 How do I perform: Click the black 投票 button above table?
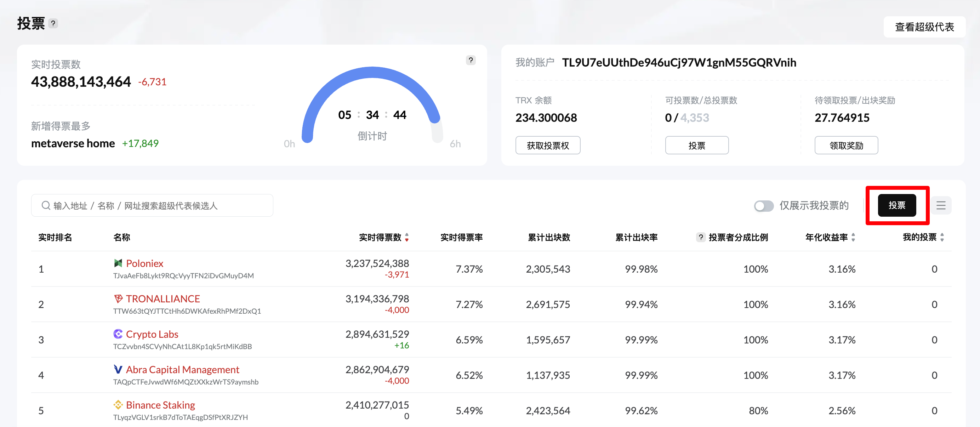[x=897, y=205]
